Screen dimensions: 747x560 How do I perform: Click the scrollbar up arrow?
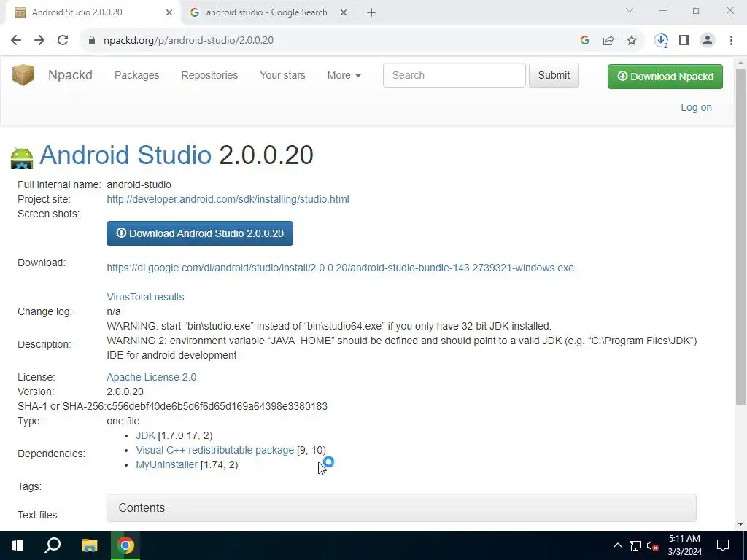point(741,63)
